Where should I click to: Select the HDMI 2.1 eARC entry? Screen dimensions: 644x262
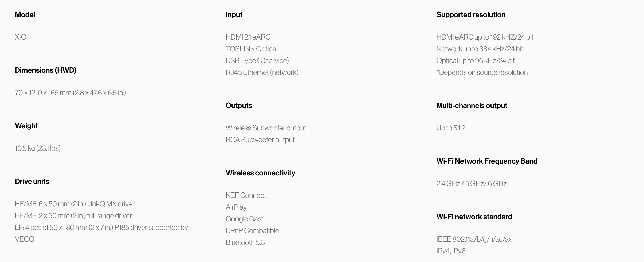[x=248, y=37]
